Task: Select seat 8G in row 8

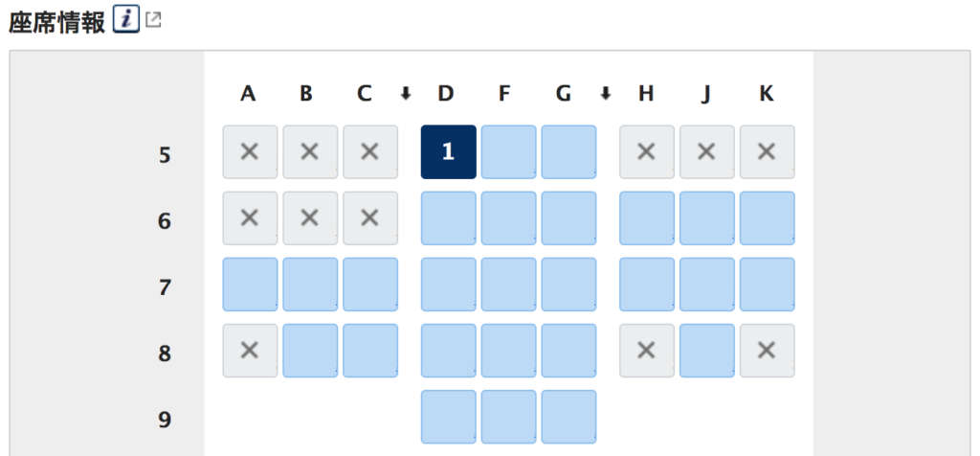Action: coord(568,351)
